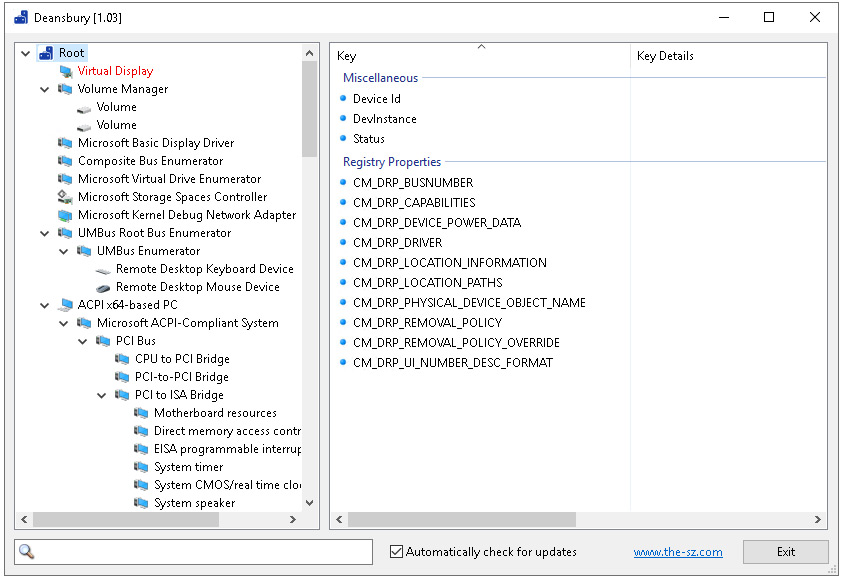Click the System timer icon
The width and height of the screenshot is (843, 581).
click(141, 467)
